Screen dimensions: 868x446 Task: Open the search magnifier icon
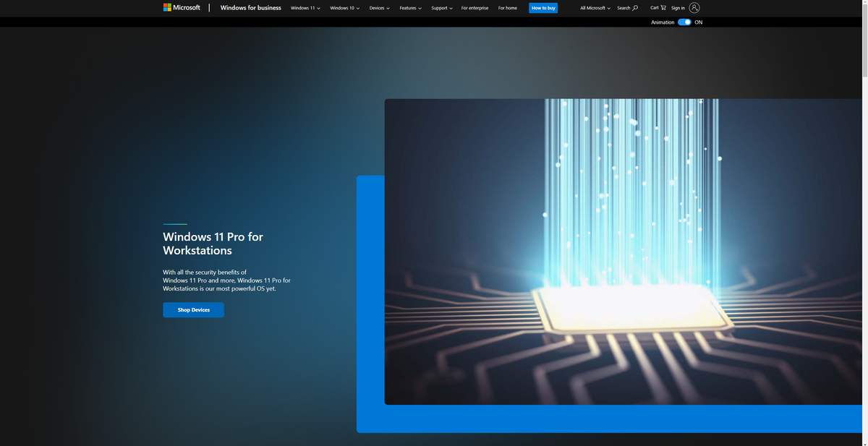[635, 8]
